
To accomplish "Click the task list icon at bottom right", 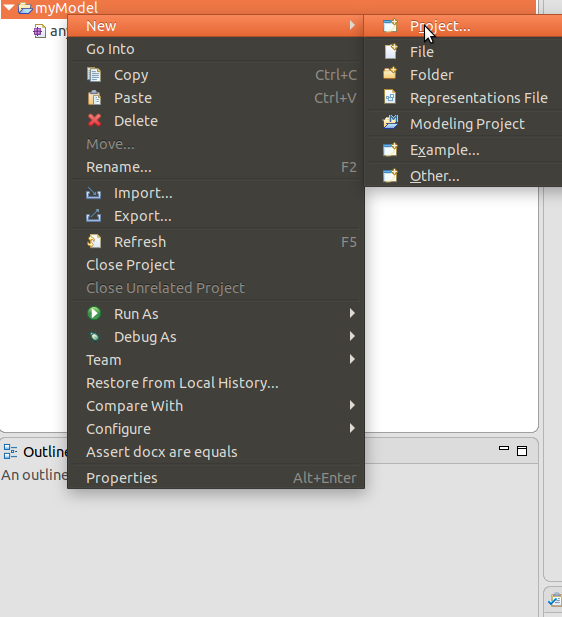I will tap(555, 600).
